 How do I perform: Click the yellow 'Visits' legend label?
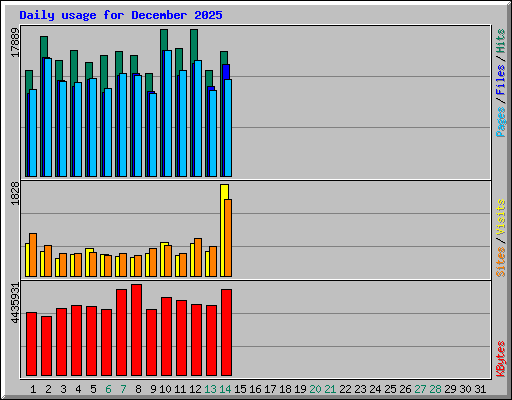501,217
